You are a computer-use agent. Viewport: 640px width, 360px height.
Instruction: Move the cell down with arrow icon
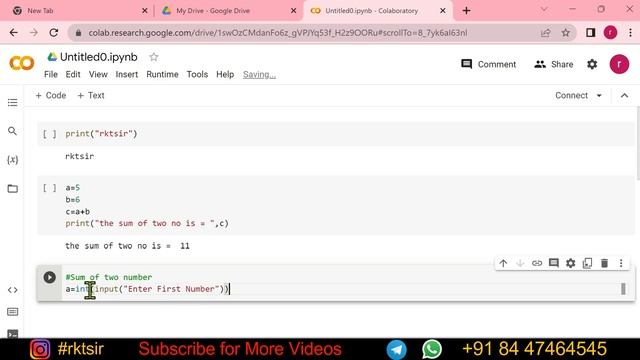(x=520, y=263)
